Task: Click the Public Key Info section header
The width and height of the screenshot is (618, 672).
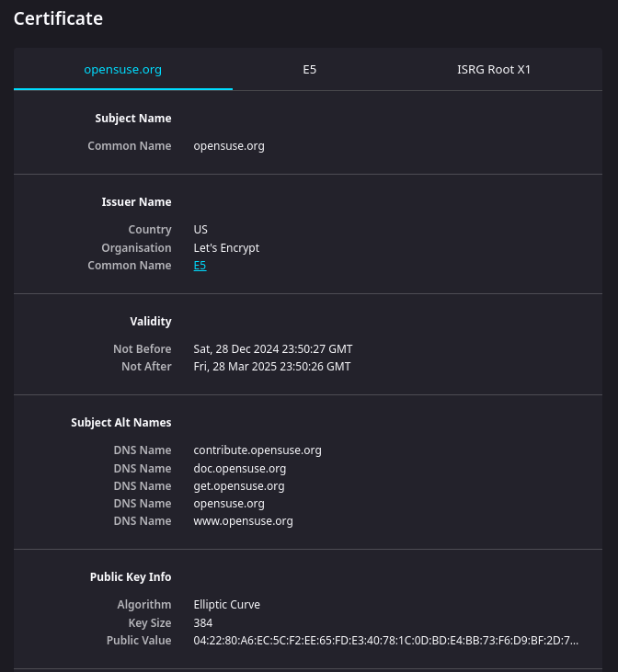Action: coord(131,577)
